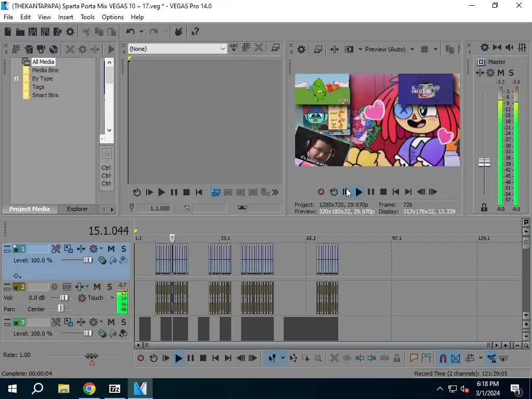Image resolution: width=532 pixels, height=399 pixels.
Task: Create a new project from main toolbar
Action: pos(8,32)
